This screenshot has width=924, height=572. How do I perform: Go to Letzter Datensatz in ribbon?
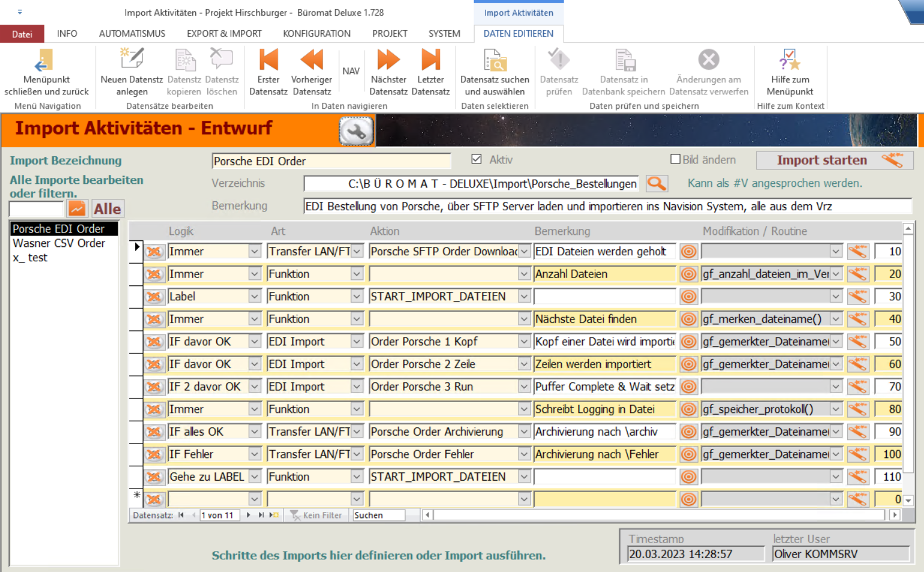pyautogui.click(x=430, y=61)
